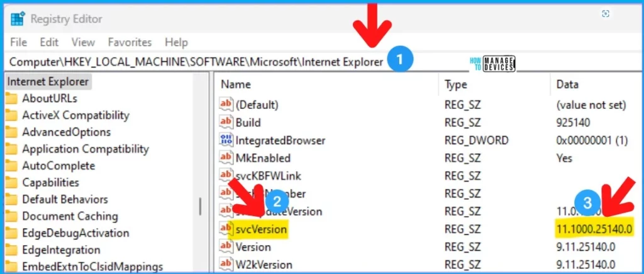Click the REG_SZ type of the Build row
Viewport: 644px width, 274px height.
click(x=462, y=123)
